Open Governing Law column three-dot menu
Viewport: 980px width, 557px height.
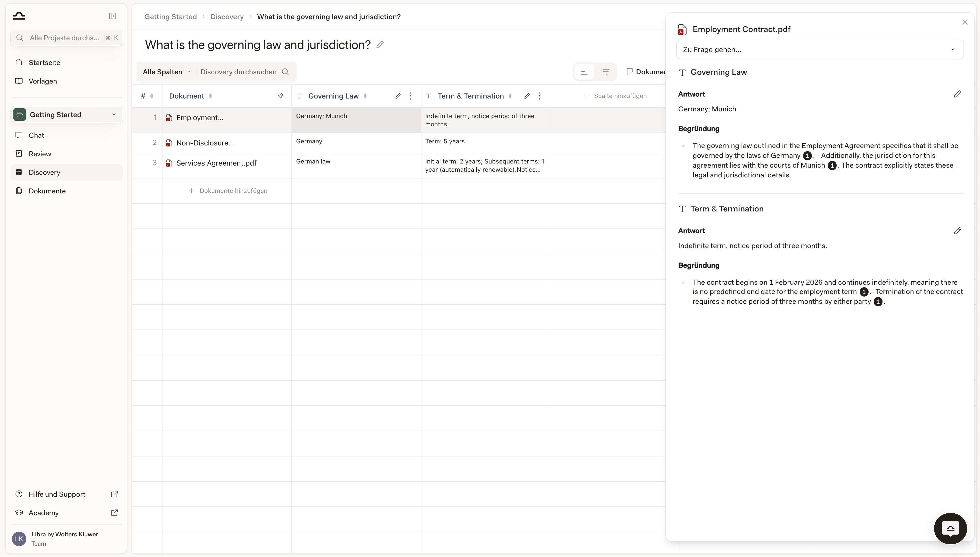coord(410,96)
